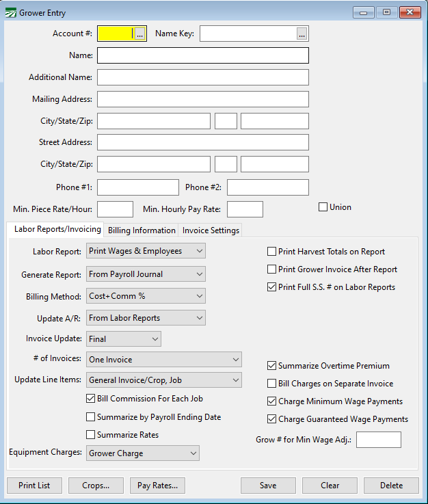
Task: Click into the Mailing Address field
Action: pyautogui.click(x=202, y=99)
